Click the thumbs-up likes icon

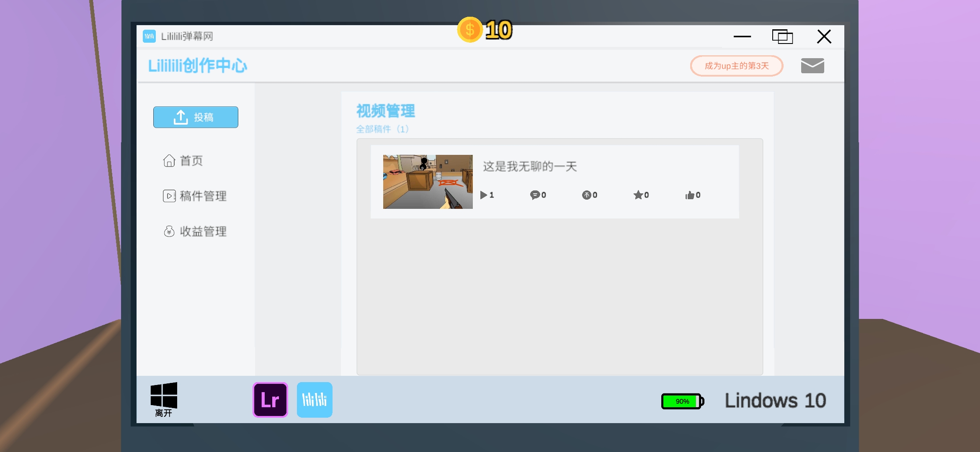click(x=689, y=195)
